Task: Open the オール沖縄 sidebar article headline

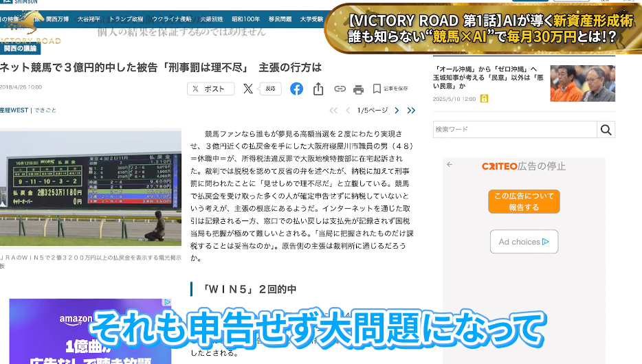Action: point(488,78)
